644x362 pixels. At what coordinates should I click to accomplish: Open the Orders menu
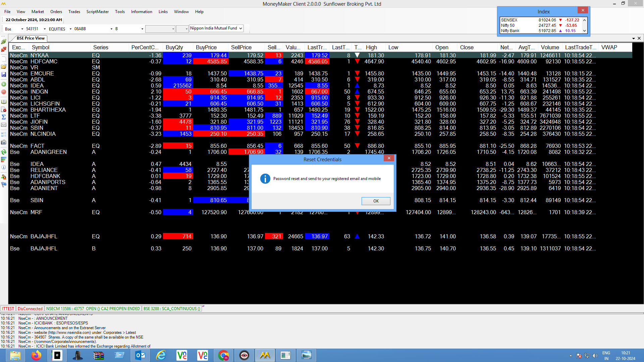point(56,12)
